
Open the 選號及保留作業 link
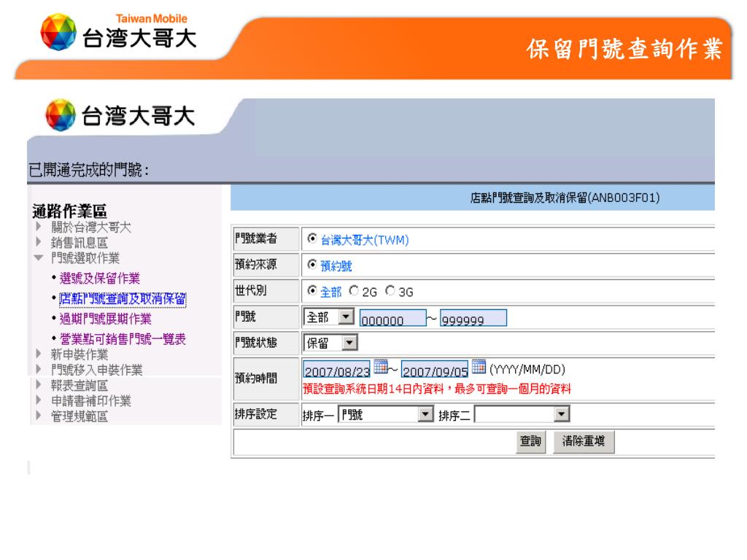(99, 279)
